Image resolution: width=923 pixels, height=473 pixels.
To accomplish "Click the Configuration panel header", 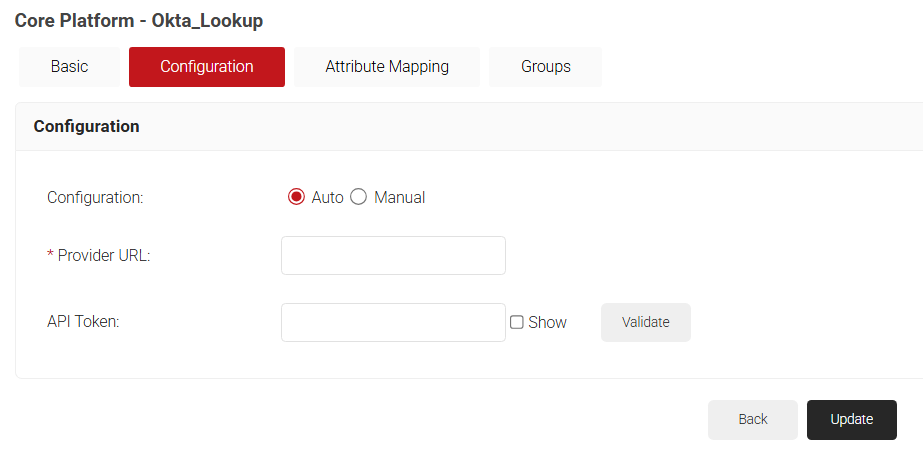I will pos(86,127).
